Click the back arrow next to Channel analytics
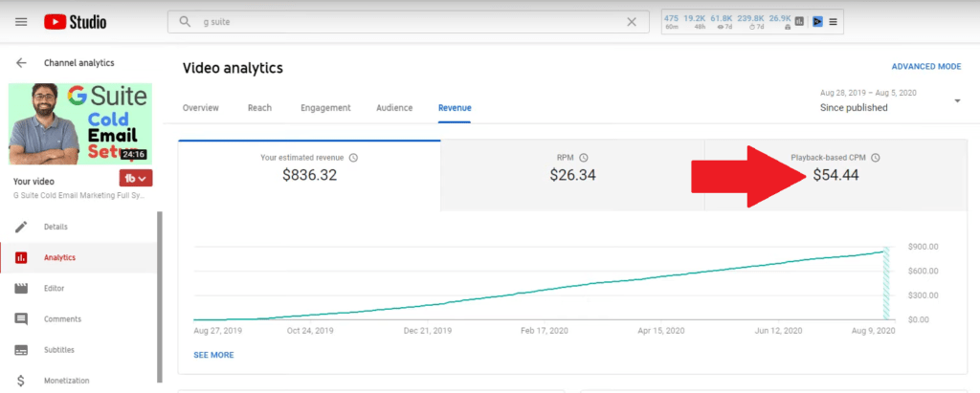 pos(21,63)
